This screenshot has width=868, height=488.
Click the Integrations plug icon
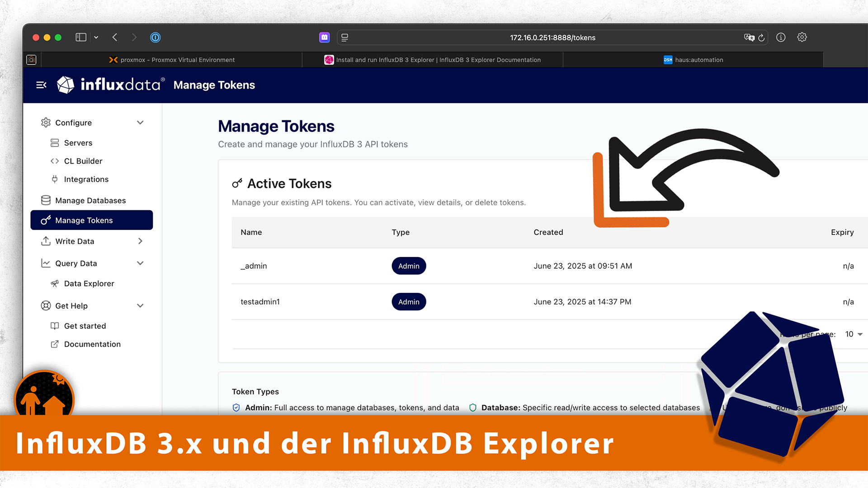click(x=55, y=179)
